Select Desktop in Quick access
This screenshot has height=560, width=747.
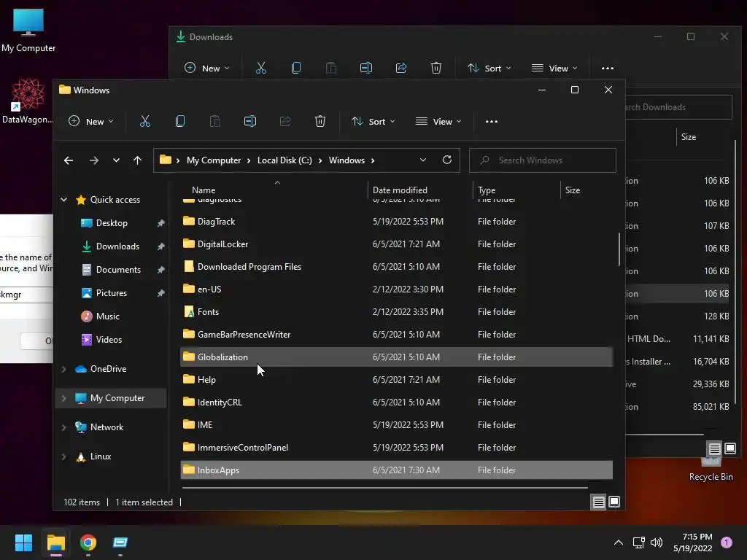click(x=112, y=223)
